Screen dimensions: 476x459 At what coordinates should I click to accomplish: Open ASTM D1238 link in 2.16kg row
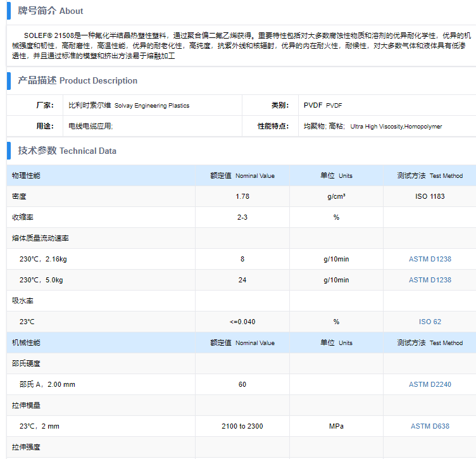pos(430,259)
